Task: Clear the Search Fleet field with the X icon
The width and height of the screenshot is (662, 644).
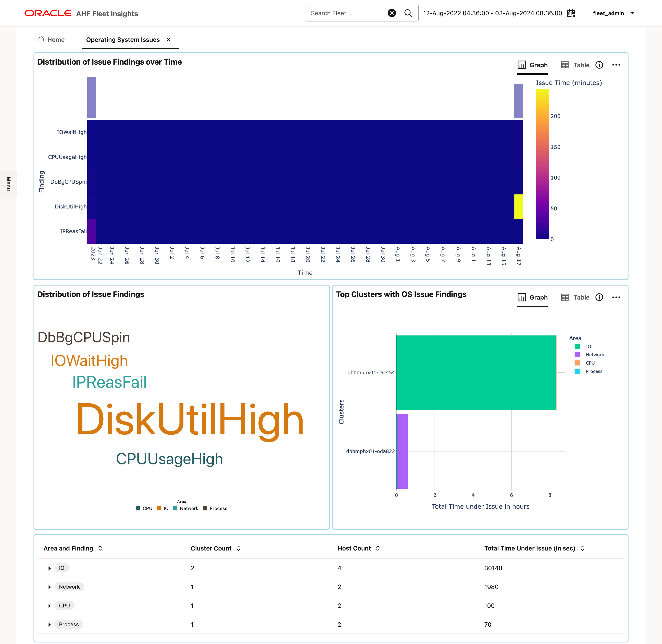Action: (x=391, y=13)
